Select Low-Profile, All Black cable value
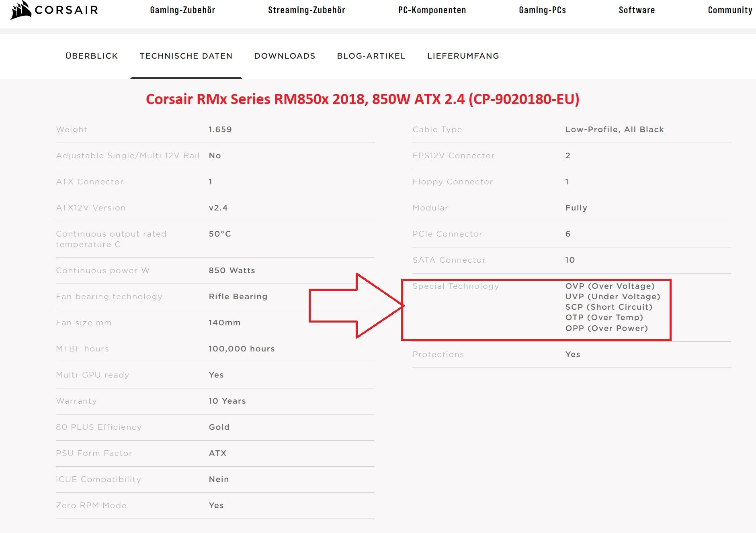Viewport: 756px width, 533px height. pyautogui.click(x=615, y=129)
